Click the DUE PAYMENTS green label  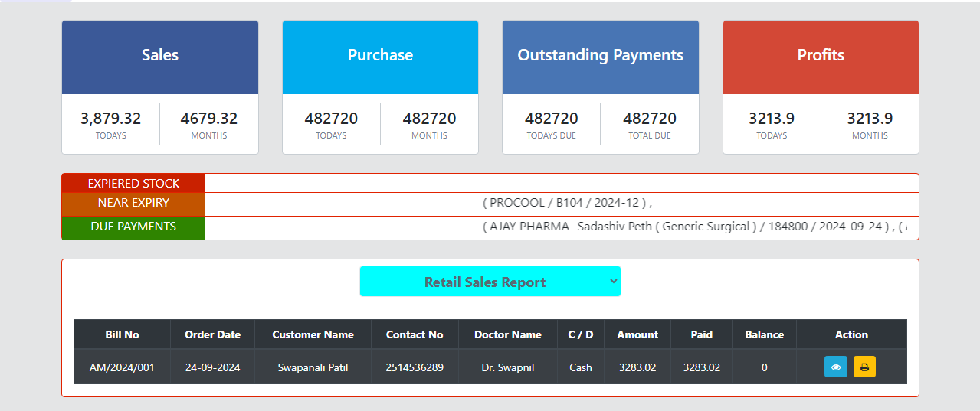tap(133, 227)
